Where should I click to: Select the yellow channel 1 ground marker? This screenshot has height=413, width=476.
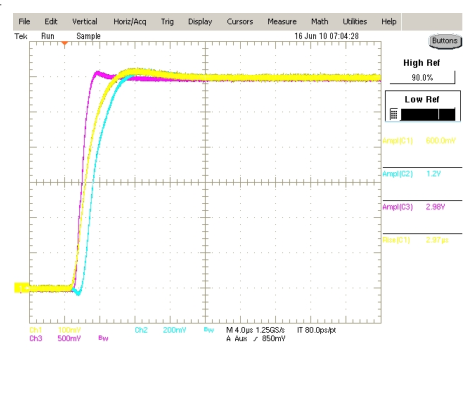[x=21, y=288]
